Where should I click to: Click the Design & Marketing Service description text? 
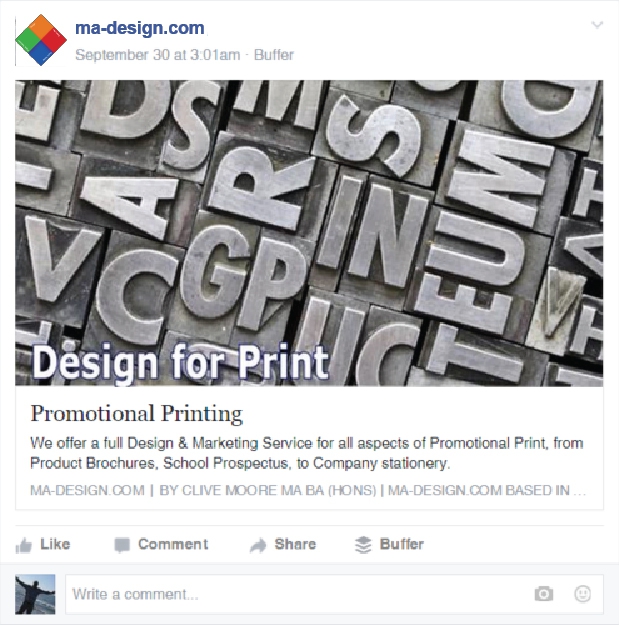[306, 453]
